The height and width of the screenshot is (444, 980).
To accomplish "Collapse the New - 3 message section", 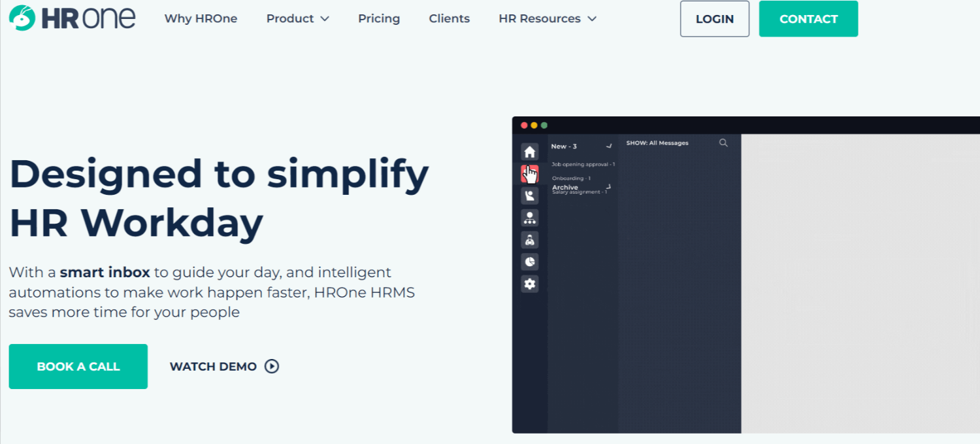I will click(609, 146).
